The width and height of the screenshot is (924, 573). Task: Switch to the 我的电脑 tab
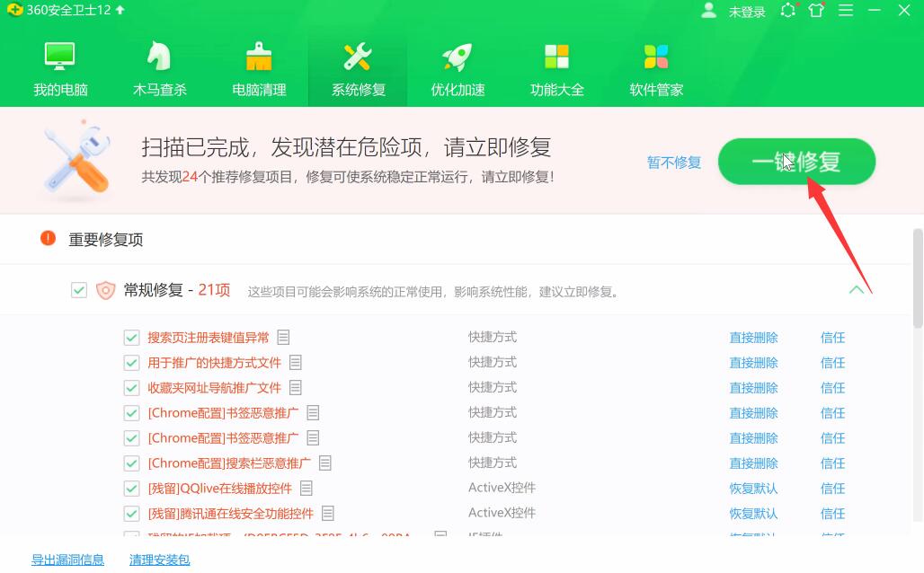59,66
